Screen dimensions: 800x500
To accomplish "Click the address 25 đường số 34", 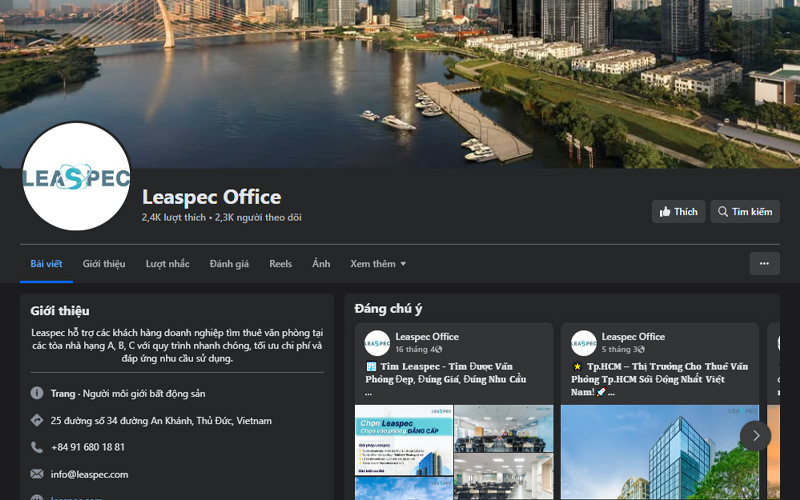I will [161, 421].
